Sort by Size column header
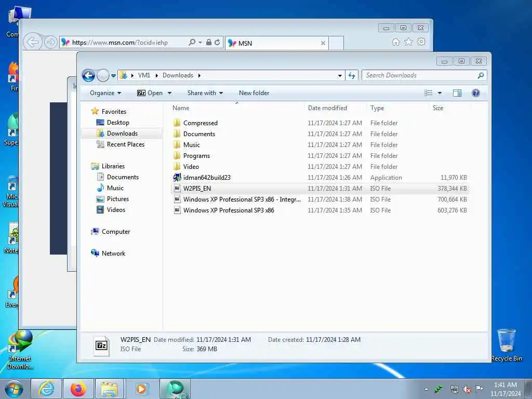Image resolution: width=532 pixels, height=399 pixels. tap(437, 108)
